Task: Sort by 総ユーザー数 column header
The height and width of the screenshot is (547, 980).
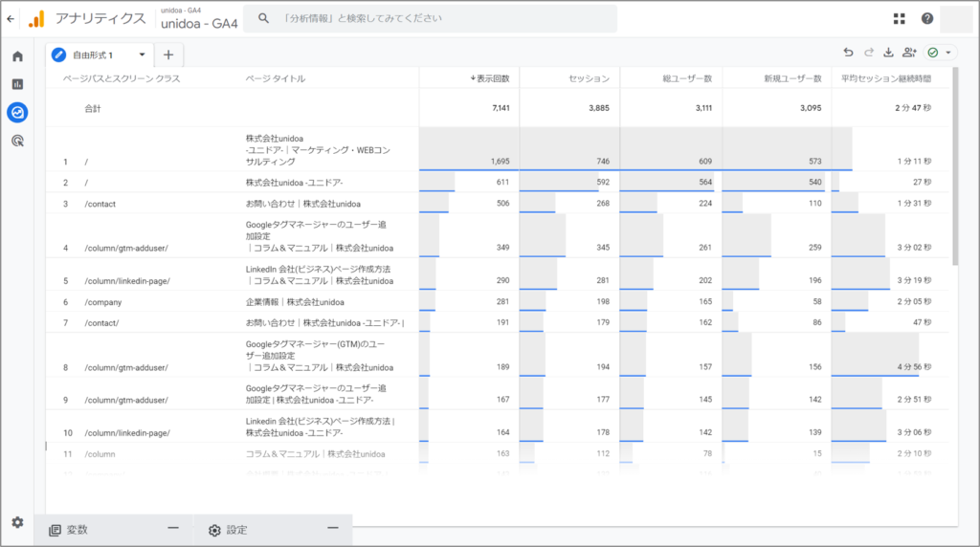Action: [x=687, y=78]
